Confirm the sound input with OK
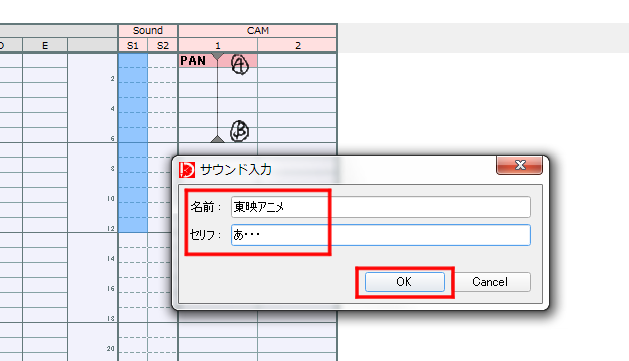629x361 pixels. click(x=404, y=282)
